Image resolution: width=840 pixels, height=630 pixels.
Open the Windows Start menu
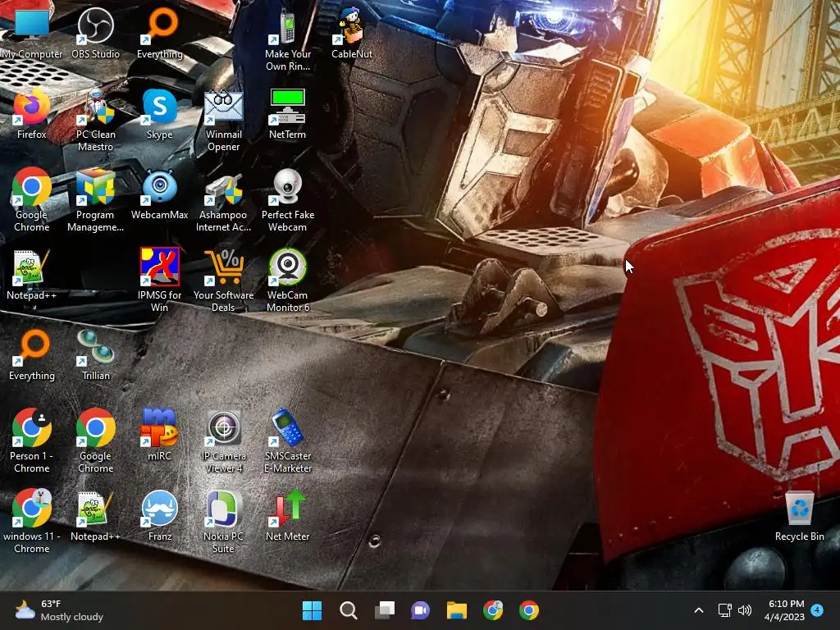pos(312,610)
